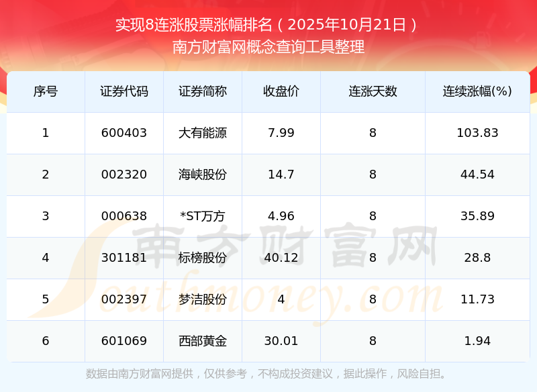
Task: Click the *ST万方 stock name
Action: pos(203,216)
